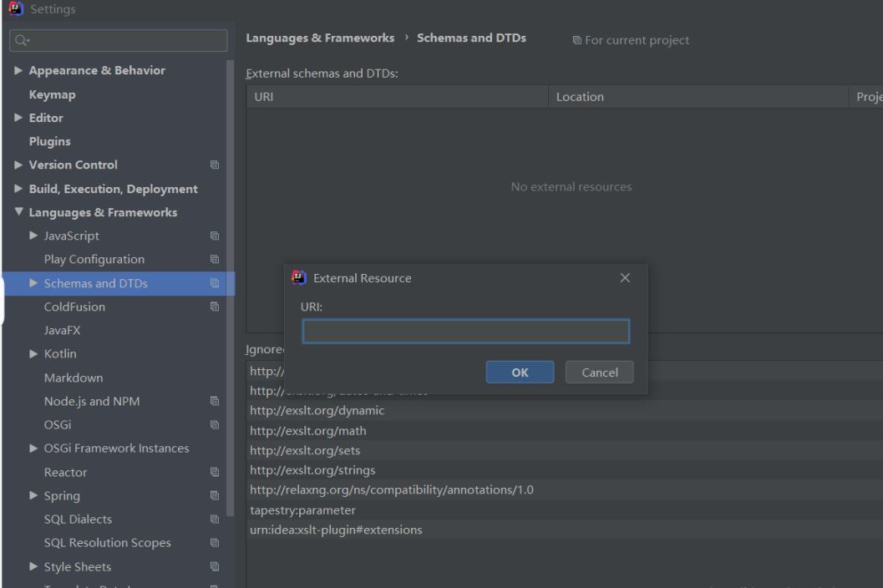Select OSGi in the settings tree

click(x=58, y=425)
